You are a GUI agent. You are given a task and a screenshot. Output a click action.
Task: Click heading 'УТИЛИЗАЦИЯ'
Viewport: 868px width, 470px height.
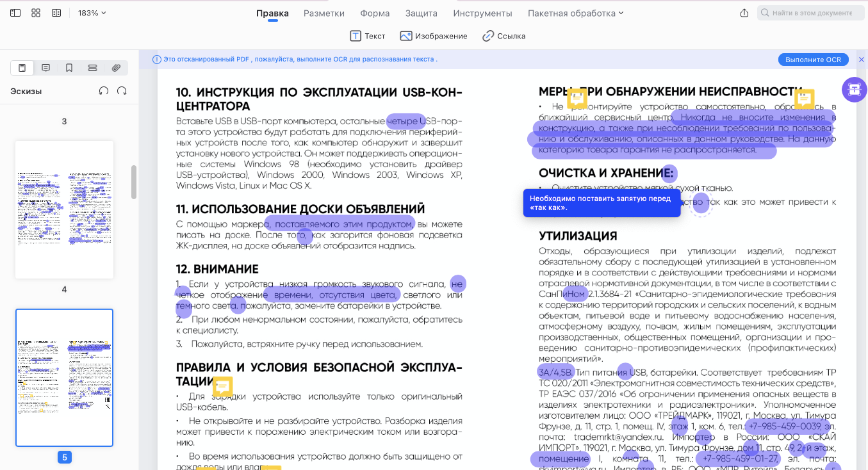point(578,236)
